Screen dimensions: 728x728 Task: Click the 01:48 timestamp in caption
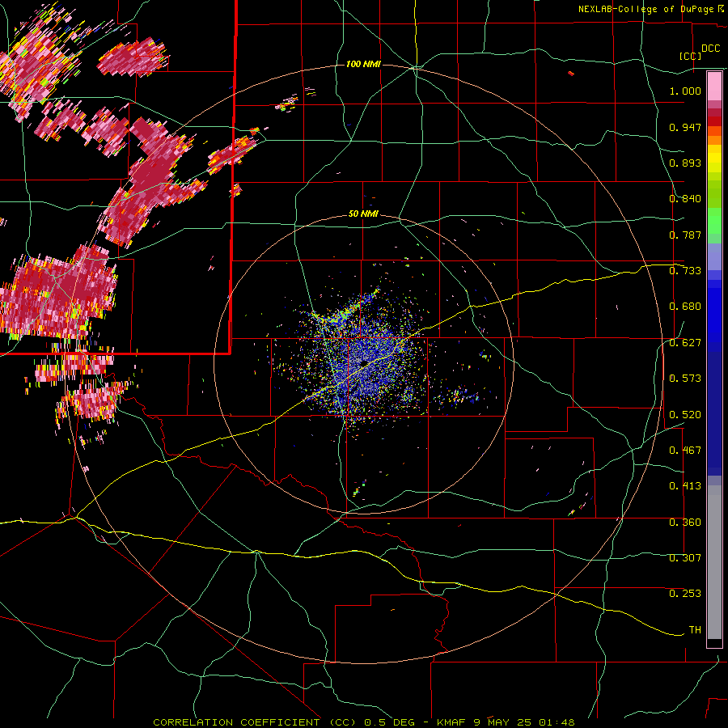click(557, 722)
